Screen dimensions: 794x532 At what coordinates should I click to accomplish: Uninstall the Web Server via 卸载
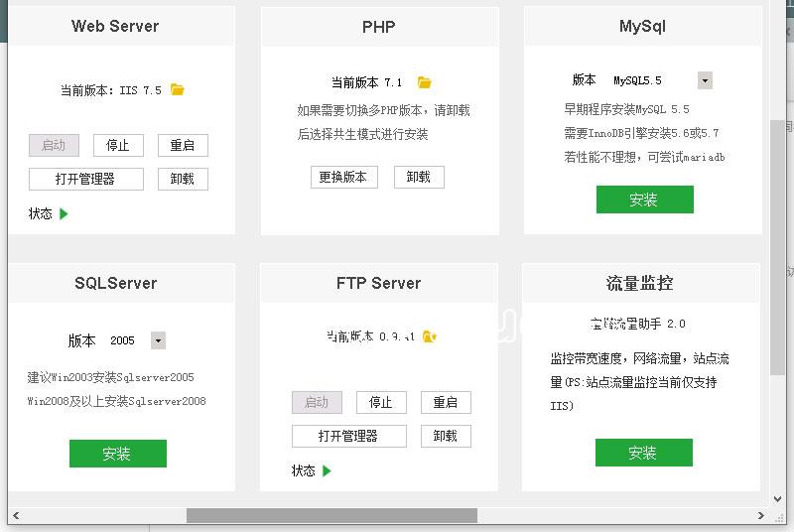pos(183,179)
